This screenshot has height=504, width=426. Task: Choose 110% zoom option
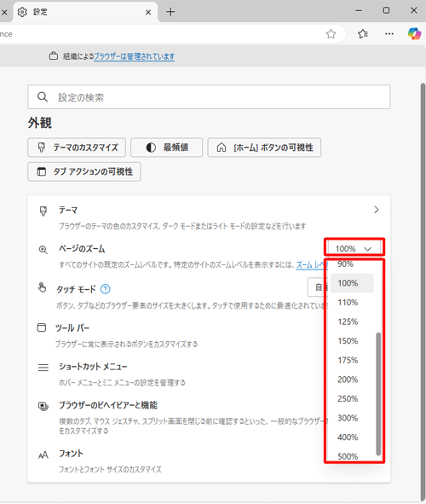coord(352,303)
